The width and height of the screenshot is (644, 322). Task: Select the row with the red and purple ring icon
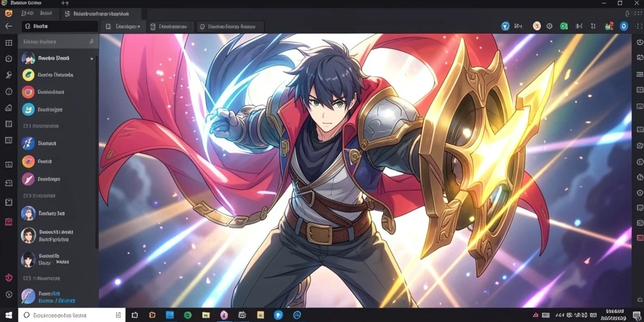tap(58, 92)
